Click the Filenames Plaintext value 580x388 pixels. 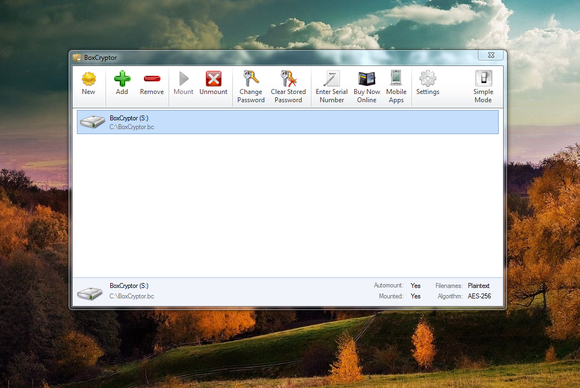[479, 286]
